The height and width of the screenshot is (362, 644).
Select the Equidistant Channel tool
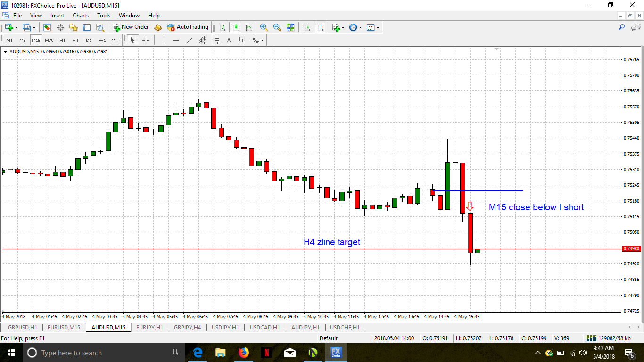[x=203, y=41]
